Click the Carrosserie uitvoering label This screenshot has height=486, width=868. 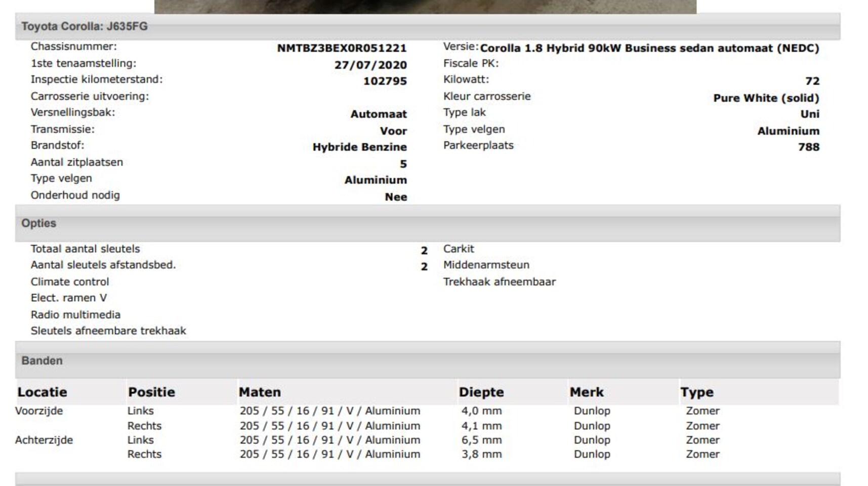click(x=90, y=96)
